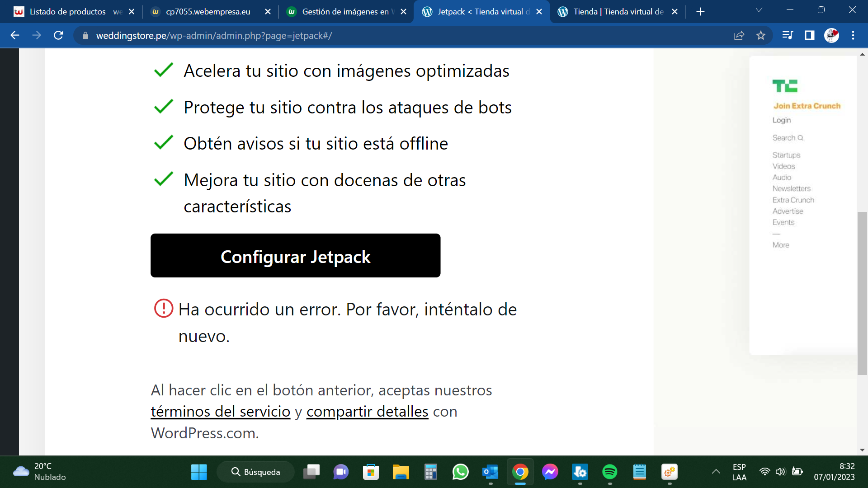This screenshot has width=868, height=488.
Task: Select Chrome icon in taskbar
Action: tap(520, 472)
